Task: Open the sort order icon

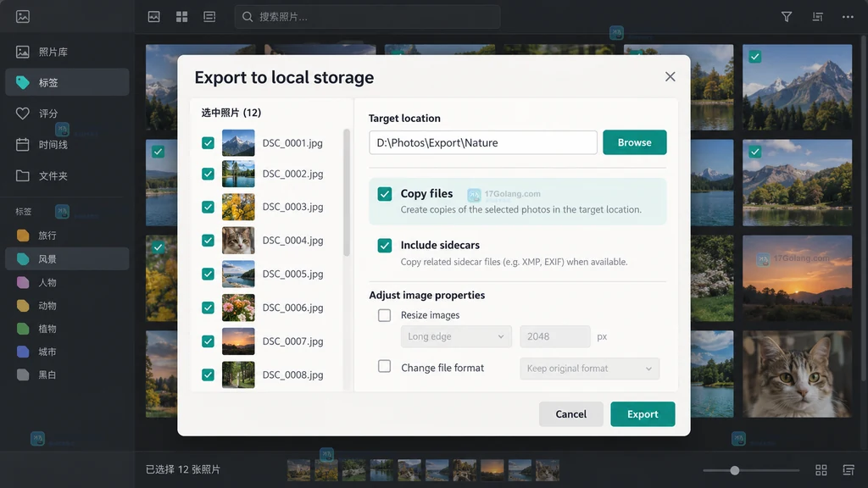Action: (x=817, y=17)
